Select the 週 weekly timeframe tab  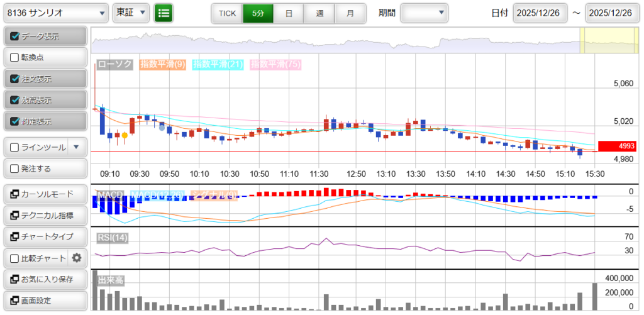319,13
